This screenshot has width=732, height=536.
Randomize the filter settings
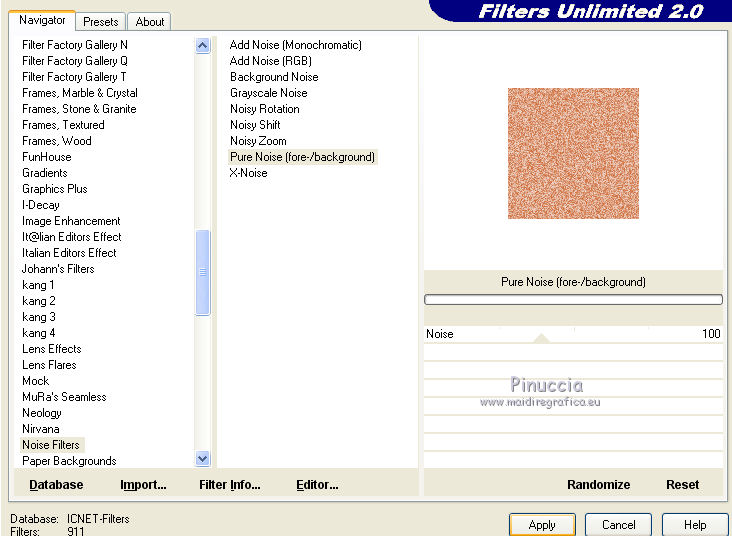[598, 485]
